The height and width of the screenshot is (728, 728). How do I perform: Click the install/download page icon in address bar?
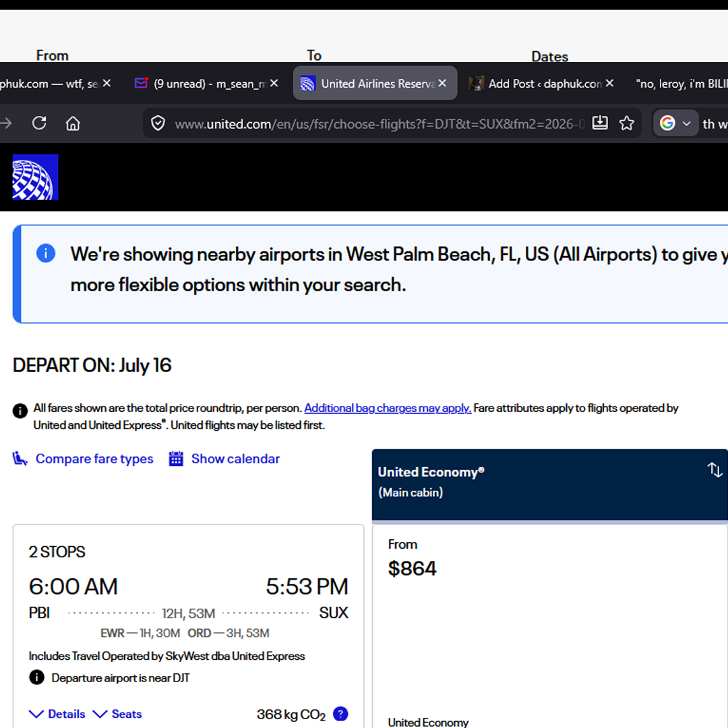600,123
